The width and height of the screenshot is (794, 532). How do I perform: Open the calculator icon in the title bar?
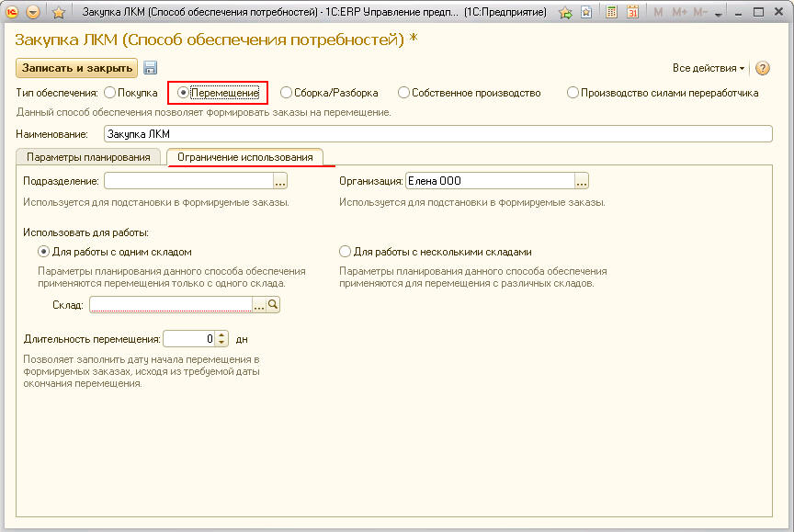pos(612,12)
